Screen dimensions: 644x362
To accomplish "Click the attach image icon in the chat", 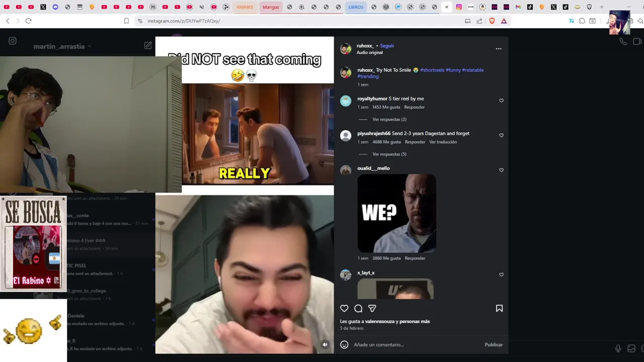I will click(x=631, y=348).
